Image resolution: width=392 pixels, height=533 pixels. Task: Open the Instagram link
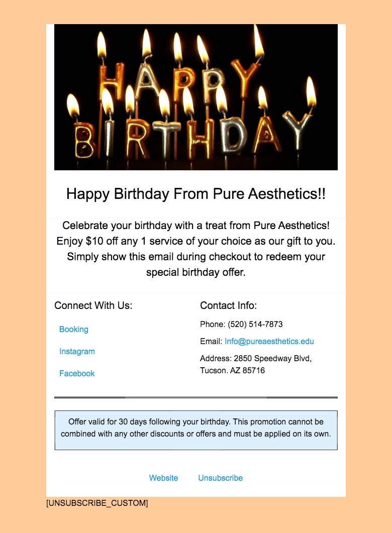point(77,352)
